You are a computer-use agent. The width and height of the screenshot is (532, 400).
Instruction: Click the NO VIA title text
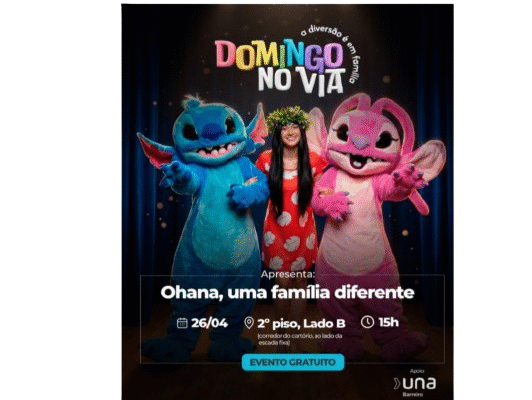pyautogui.click(x=301, y=81)
